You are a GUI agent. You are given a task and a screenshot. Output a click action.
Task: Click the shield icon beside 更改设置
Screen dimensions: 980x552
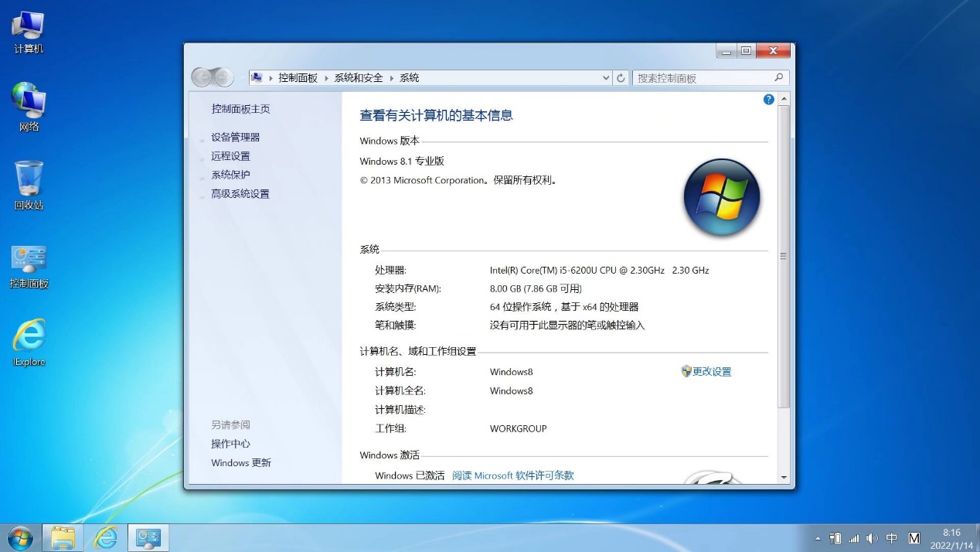tap(686, 371)
